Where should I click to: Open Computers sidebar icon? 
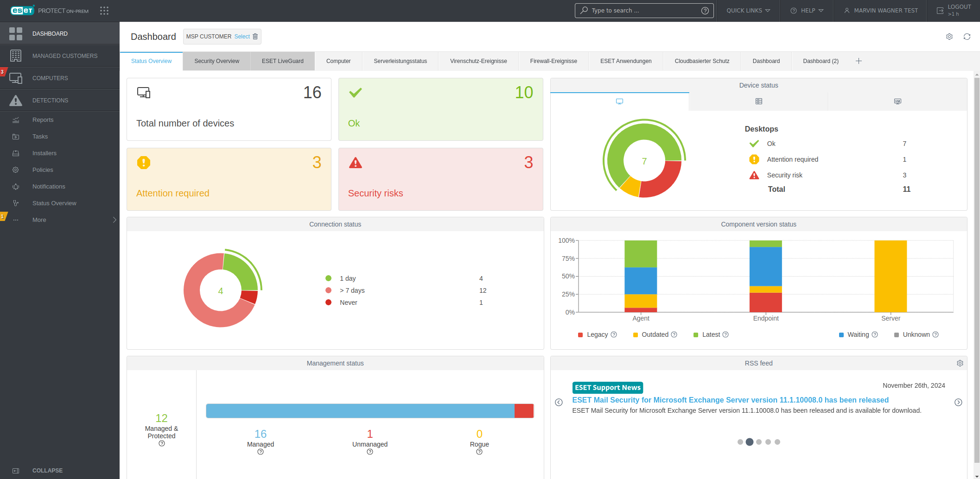coord(16,78)
